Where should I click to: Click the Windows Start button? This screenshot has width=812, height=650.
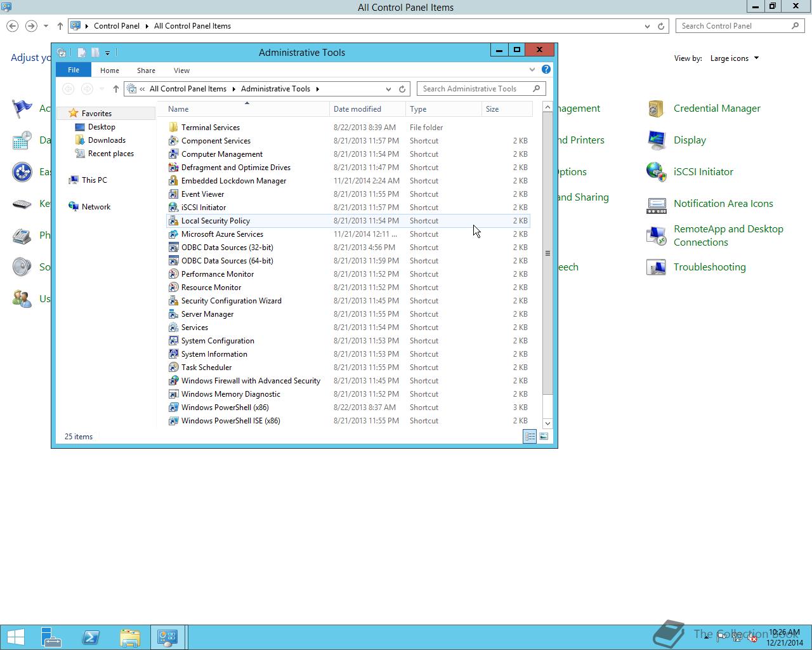[15, 637]
